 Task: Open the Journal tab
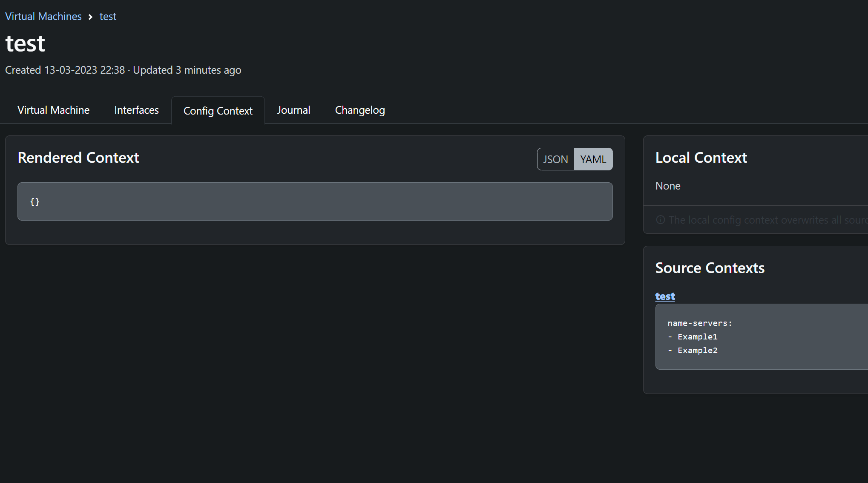293,110
